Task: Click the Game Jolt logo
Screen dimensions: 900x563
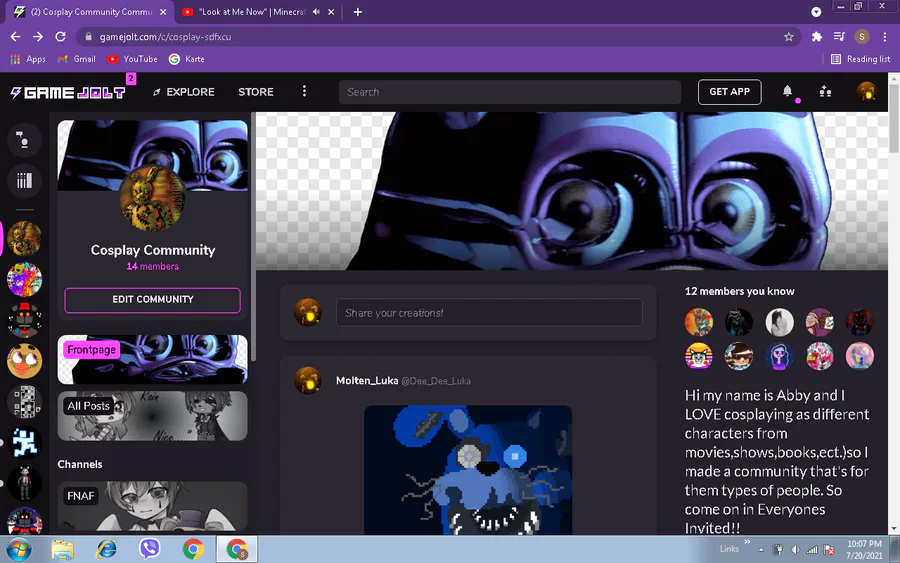Action: 68,92
